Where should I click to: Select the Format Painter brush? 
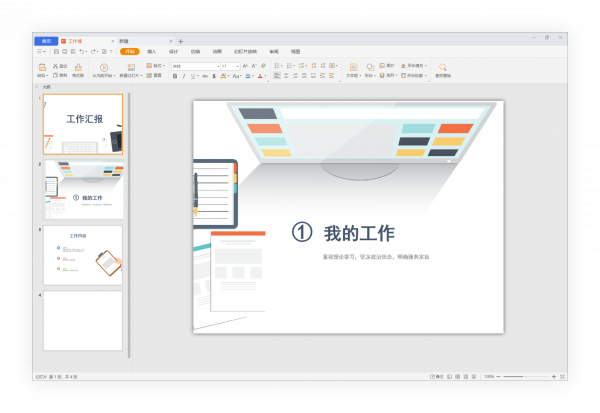point(78,67)
